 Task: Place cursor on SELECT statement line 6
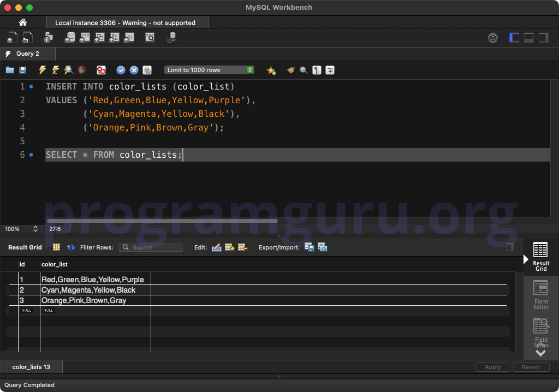[x=298, y=155]
